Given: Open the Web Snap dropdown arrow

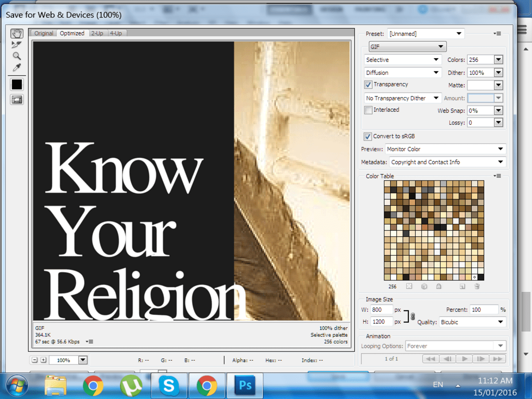Looking at the screenshot, I should [x=498, y=110].
